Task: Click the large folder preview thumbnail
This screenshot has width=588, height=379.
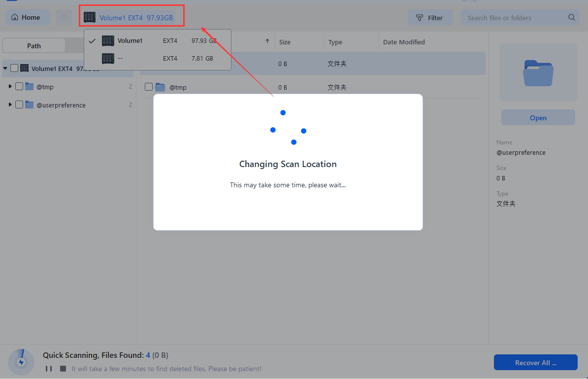Action: [x=538, y=73]
